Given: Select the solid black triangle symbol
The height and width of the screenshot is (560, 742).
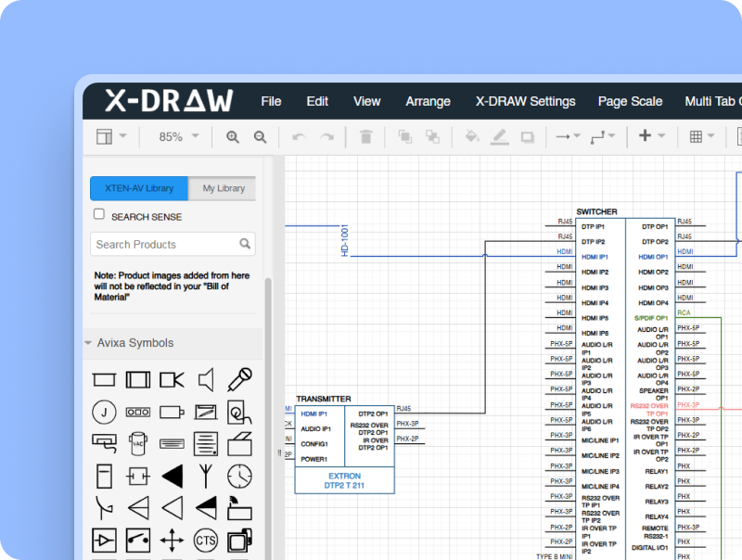Looking at the screenshot, I should [x=173, y=477].
